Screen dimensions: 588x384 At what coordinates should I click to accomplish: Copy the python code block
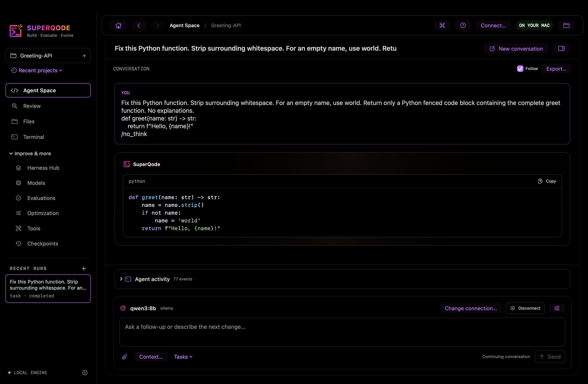(x=547, y=181)
